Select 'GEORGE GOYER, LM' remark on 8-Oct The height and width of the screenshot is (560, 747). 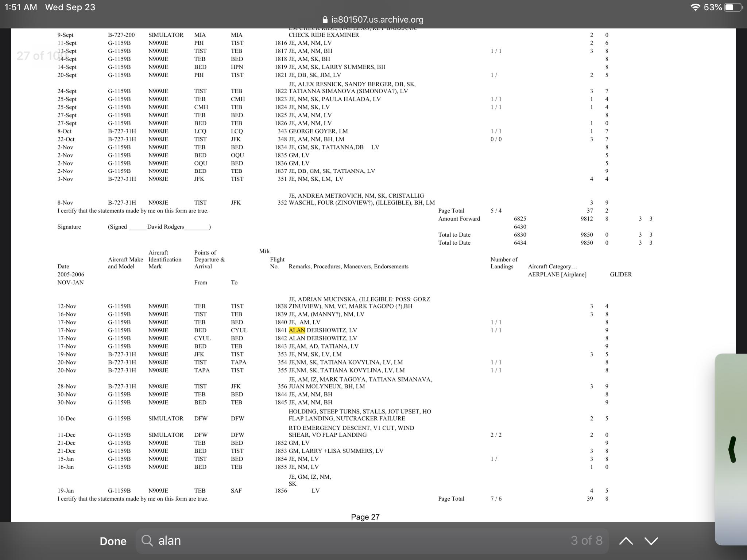[318, 131]
